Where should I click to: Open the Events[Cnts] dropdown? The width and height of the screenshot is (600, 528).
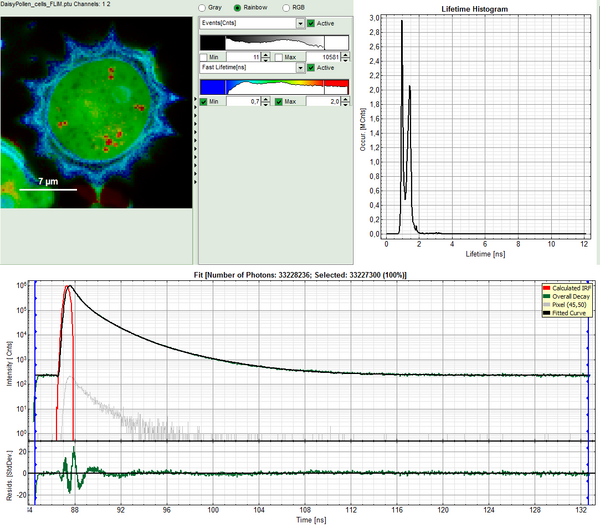pos(300,23)
